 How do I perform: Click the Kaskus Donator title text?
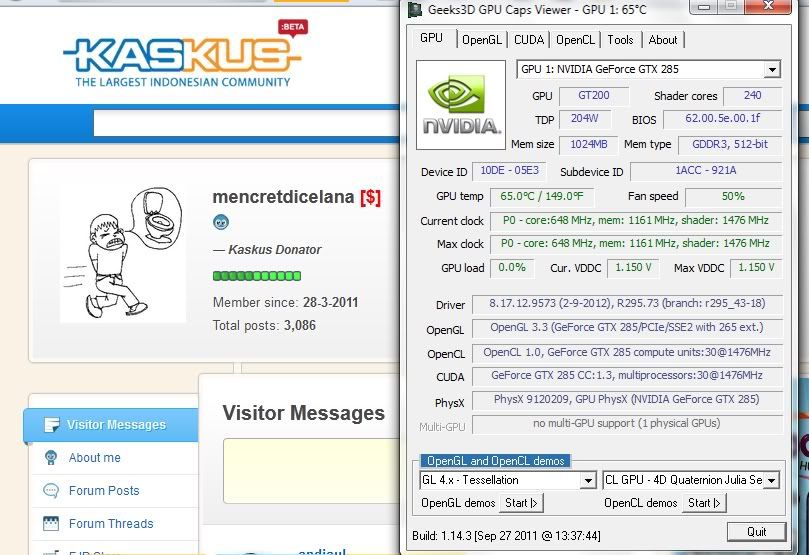point(267,250)
